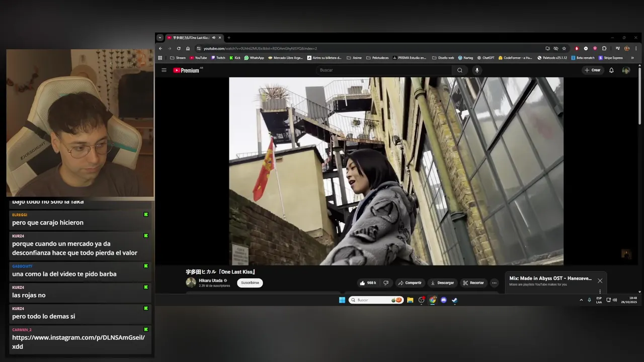Viewport: 644px width, 362px height.
Task: Go forward in browser history
Action: click(170, 48)
